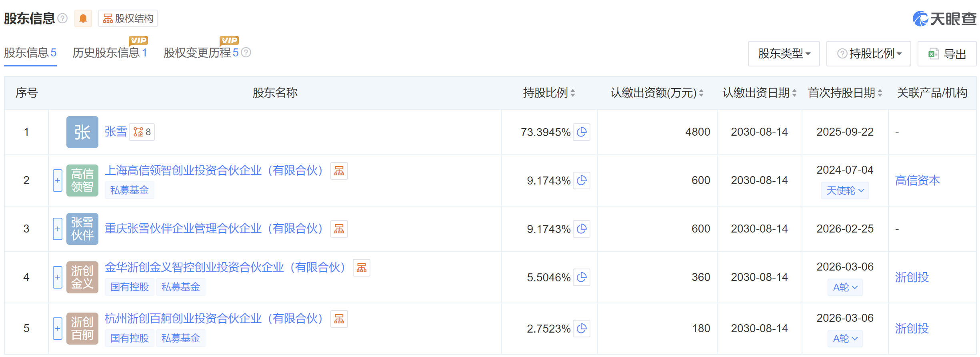Open the 股东类型 filter dropdown
980x357 pixels.
[x=784, y=54]
